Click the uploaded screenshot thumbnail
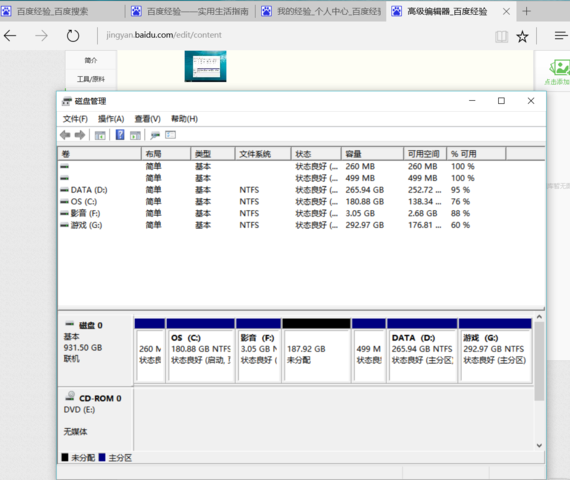Screen dimensions: 570x480 205,66
